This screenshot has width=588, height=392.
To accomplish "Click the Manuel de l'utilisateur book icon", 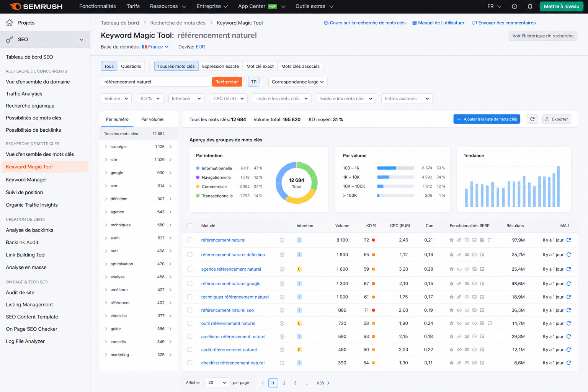I will pos(414,23).
